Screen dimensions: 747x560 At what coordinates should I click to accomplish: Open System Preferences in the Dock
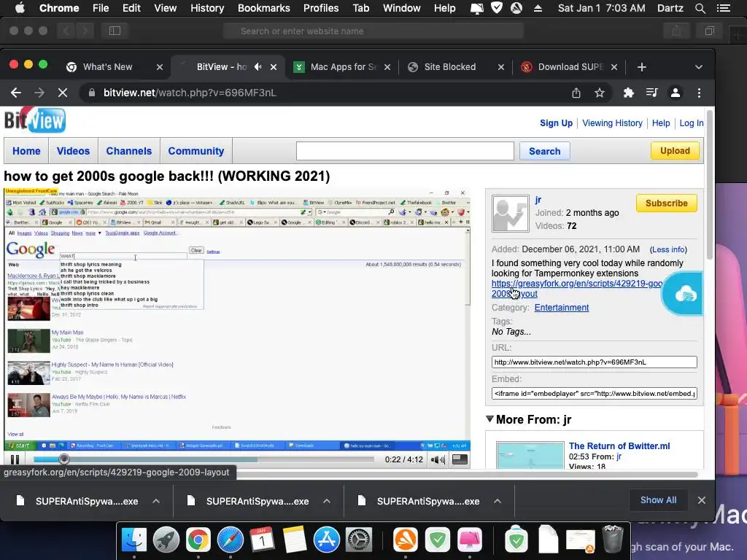point(358,540)
